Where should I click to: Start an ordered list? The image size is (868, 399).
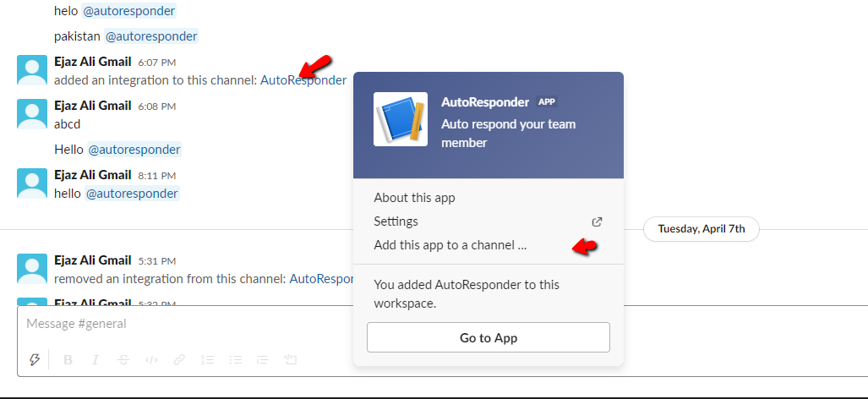click(208, 360)
